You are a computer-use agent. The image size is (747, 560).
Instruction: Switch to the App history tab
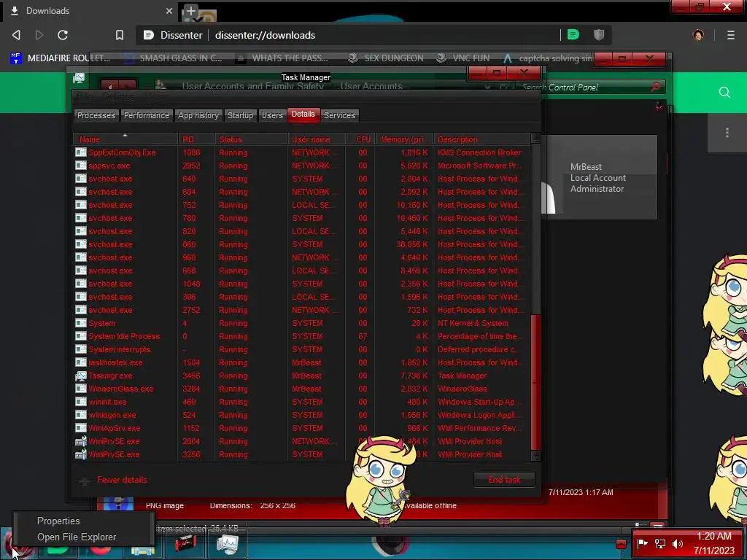[x=198, y=115]
